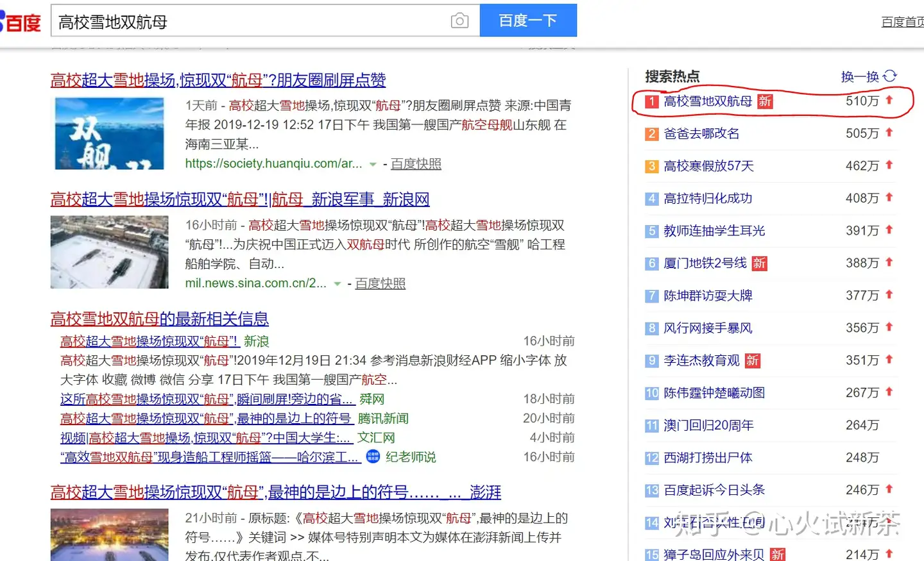The width and height of the screenshot is (924, 561).
Task: Open hot search 高校寒假放57天
Action: [x=708, y=166]
